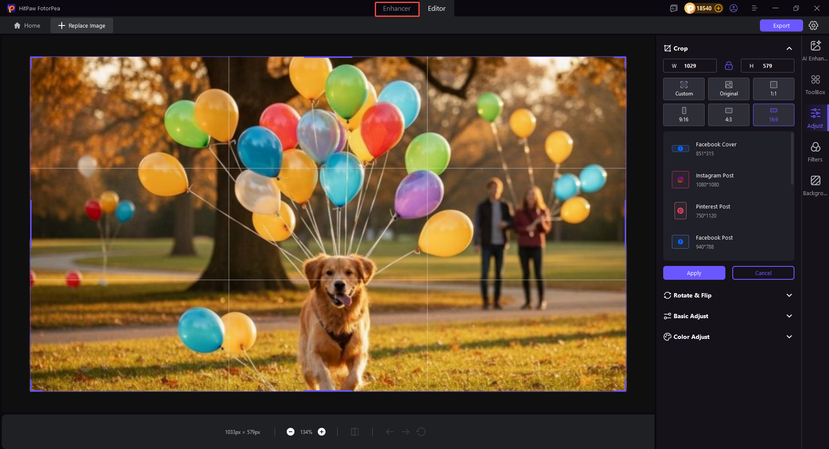Open the ToolBox panel
The height and width of the screenshot is (449, 829).
click(815, 85)
